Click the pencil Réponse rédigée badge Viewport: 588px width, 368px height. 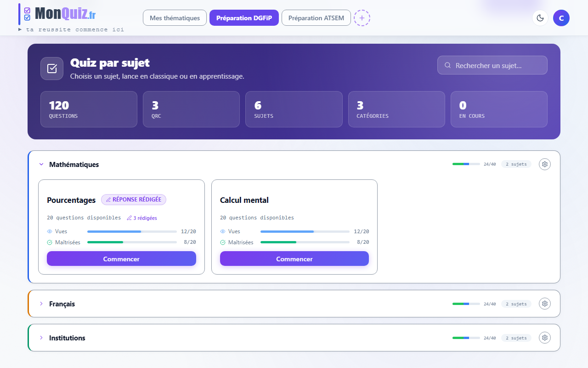(x=134, y=200)
